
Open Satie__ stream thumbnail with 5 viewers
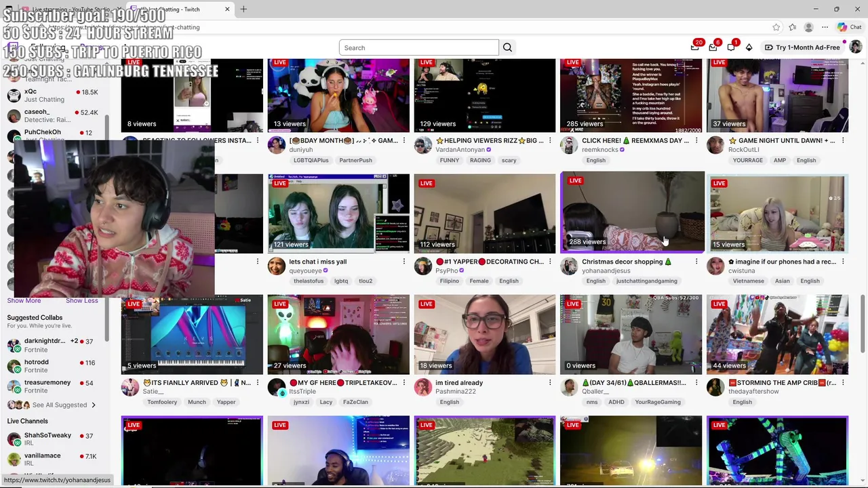(193, 334)
